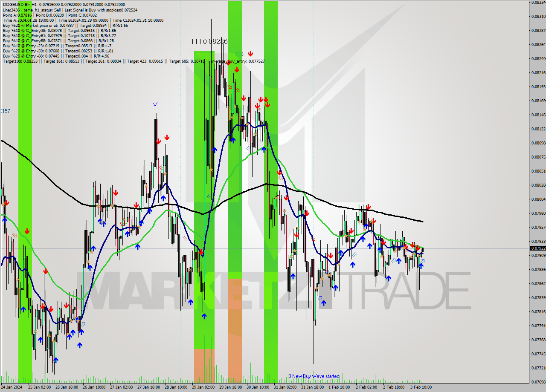The image size is (546, 392).
Task: Click the 0.07745 price axis label
Action: (538, 354)
